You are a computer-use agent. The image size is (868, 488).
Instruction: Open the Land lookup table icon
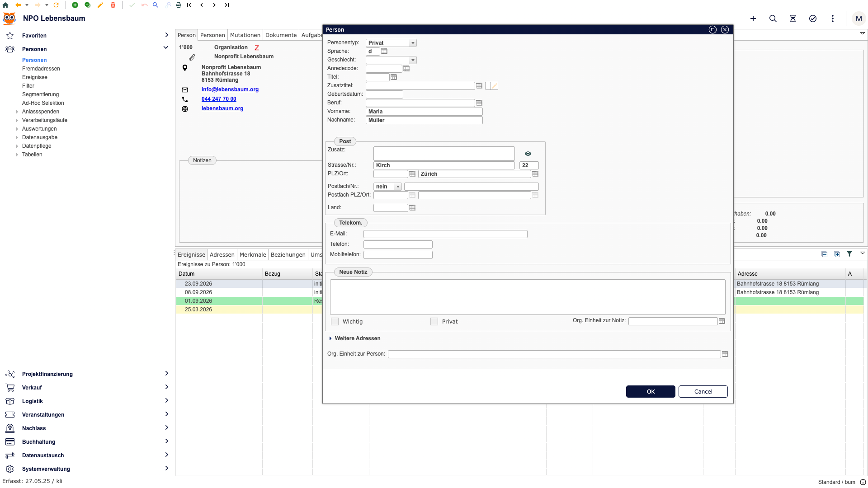click(x=412, y=208)
